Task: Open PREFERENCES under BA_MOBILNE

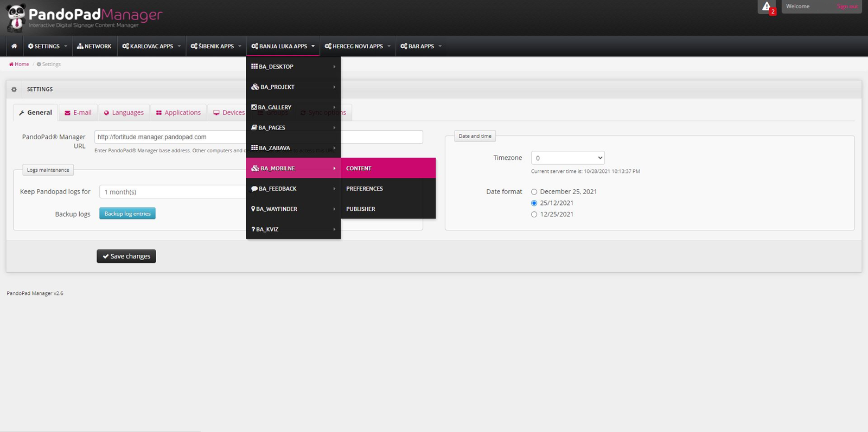Action: [x=388, y=189]
